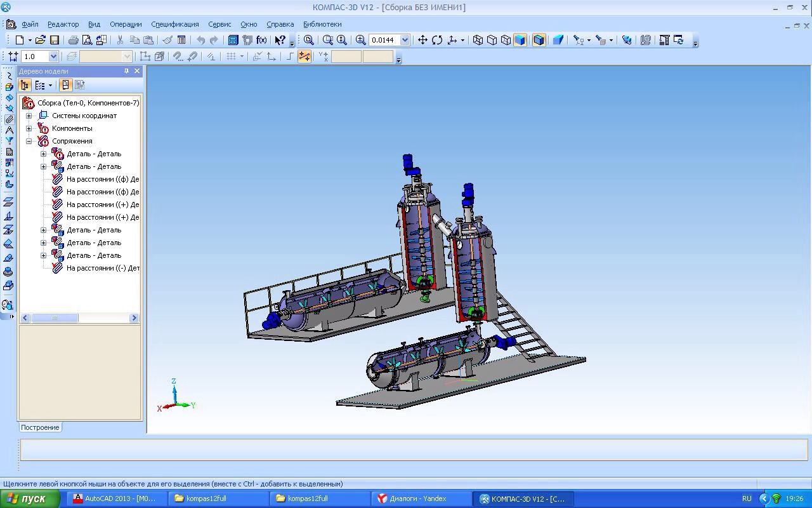
Task: Open the Редактор menu
Action: 63,24
